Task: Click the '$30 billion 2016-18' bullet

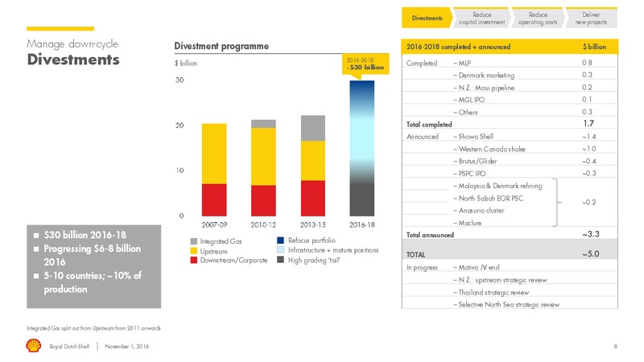Action: pyautogui.click(x=85, y=235)
